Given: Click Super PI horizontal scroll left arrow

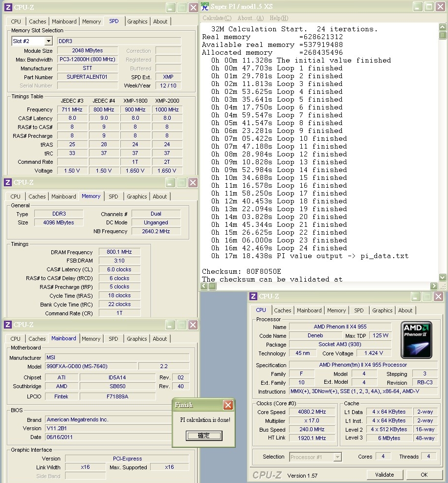Looking at the screenshot, I should coord(204,286).
